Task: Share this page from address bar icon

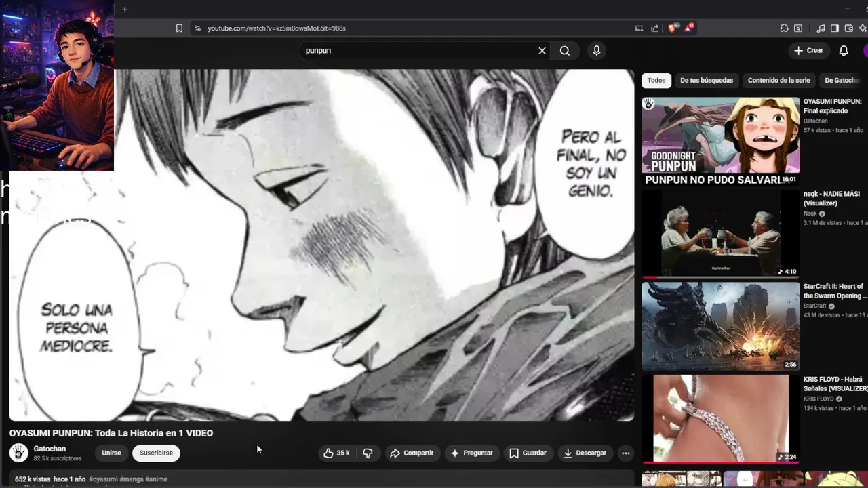Action: [654, 28]
